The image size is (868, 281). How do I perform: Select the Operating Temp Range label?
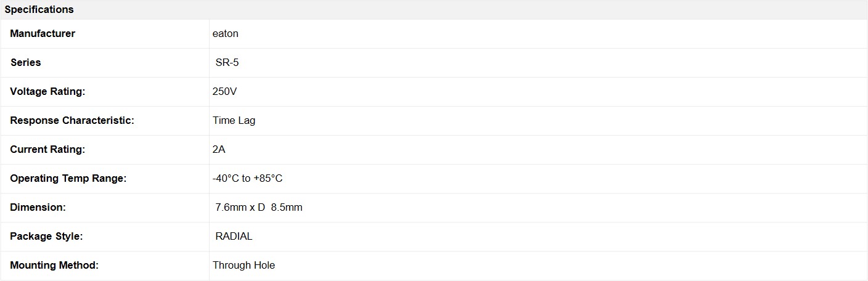(68, 179)
